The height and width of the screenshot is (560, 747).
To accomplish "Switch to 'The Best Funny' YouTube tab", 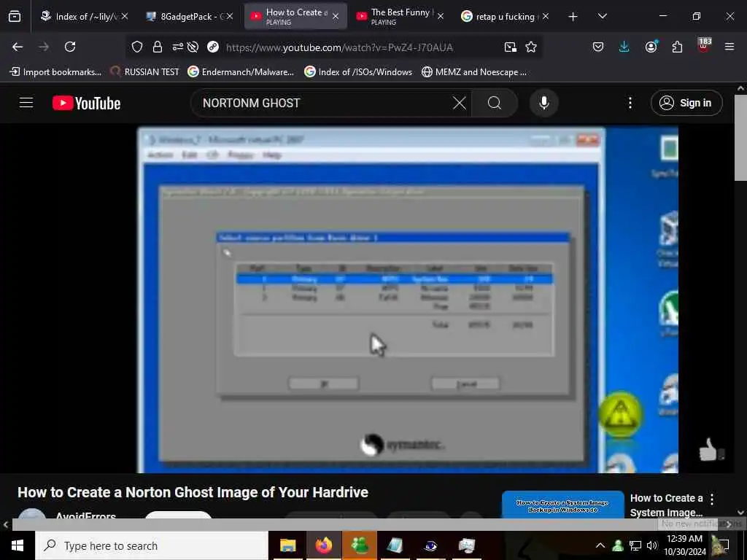I will pyautogui.click(x=401, y=16).
